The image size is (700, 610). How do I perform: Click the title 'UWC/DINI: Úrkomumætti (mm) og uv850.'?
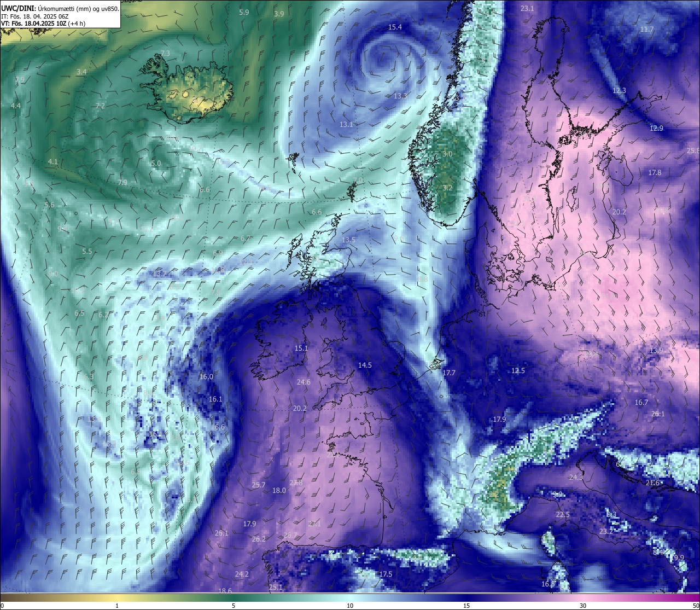tap(60, 9)
